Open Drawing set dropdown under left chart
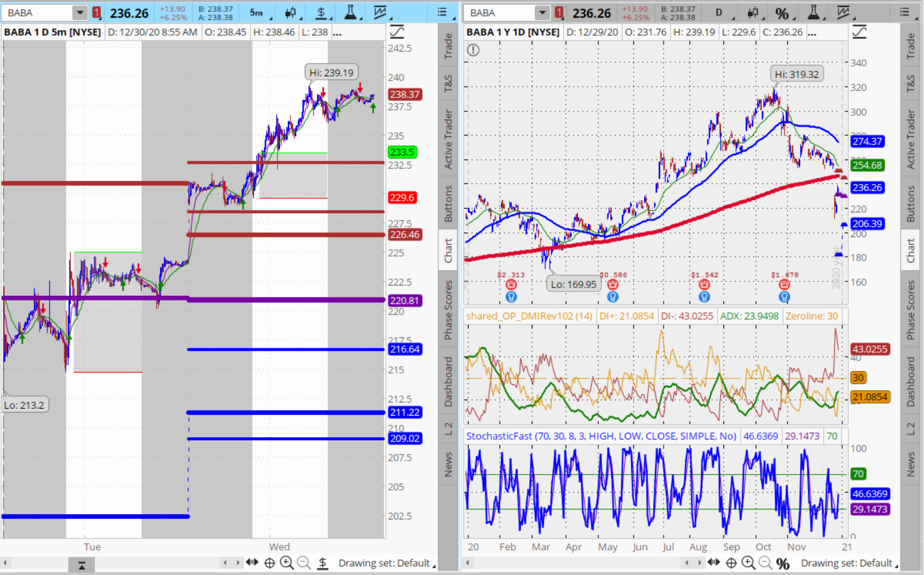 point(387,563)
